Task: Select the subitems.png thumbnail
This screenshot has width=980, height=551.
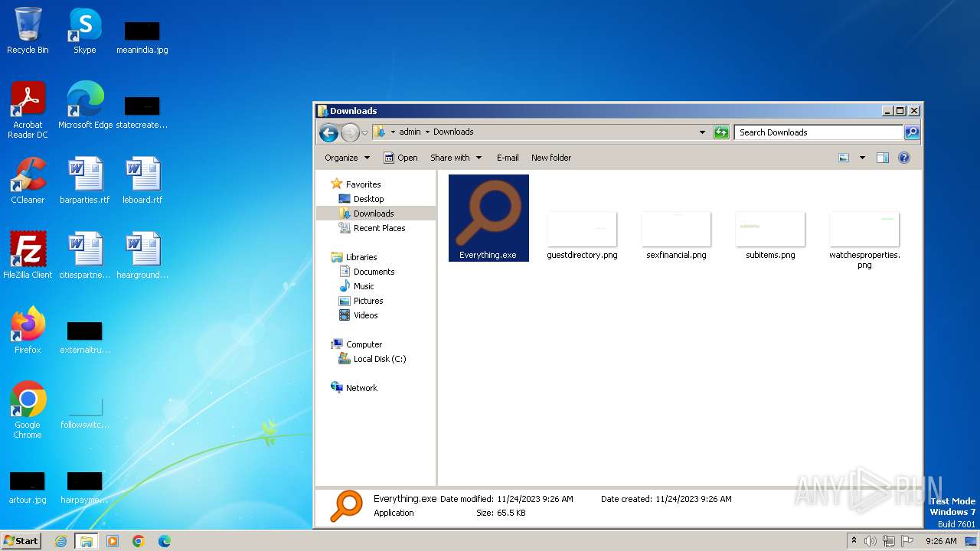Action: 770,236
